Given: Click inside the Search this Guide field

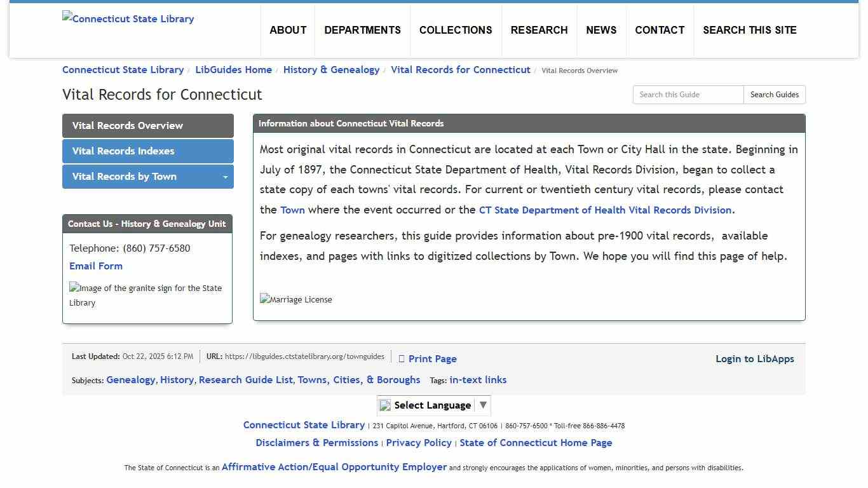Looking at the screenshot, I should point(688,94).
